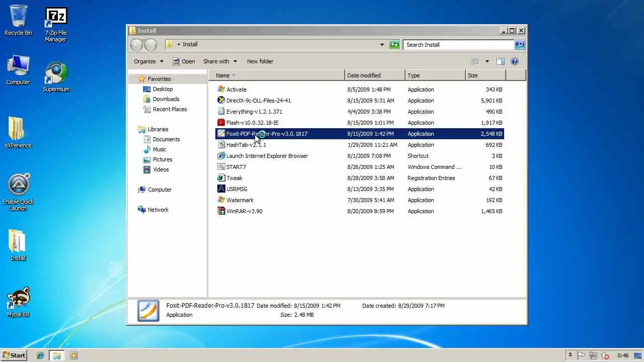
Task: Open Downloads in Favorites
Action: pyautogui.click(x=166, y=99)
